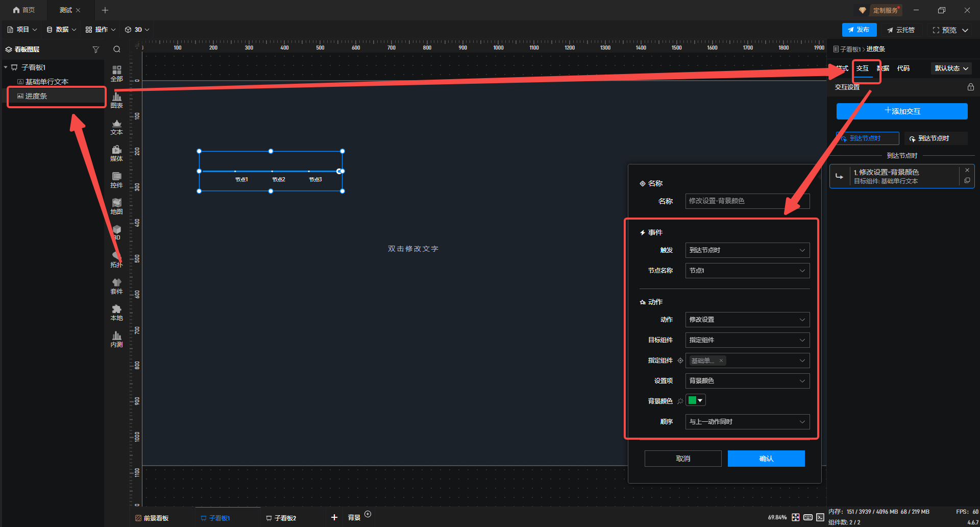Open keyboard shortcuts icon in status bar

tap(808, 517)
